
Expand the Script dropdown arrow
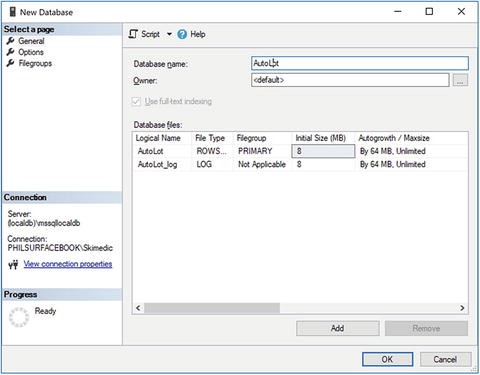(169, 34)
